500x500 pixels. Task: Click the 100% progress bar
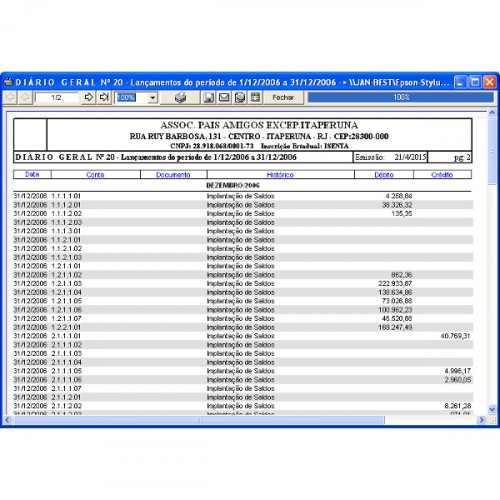401,97
